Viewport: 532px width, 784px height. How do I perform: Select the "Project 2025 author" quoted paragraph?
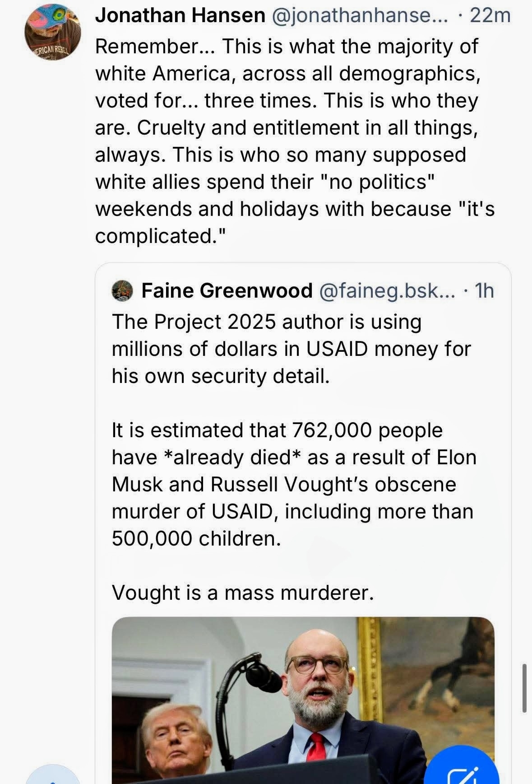tap(291, 349)
